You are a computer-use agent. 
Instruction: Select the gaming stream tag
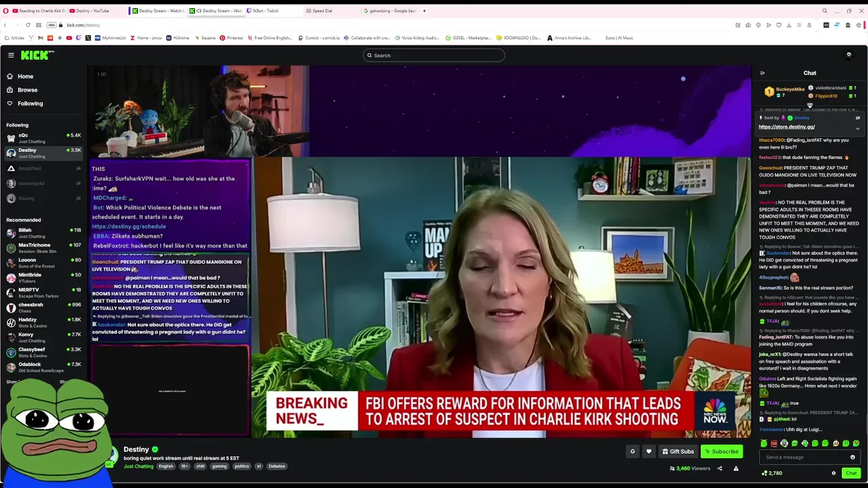(x=219, y=466)
